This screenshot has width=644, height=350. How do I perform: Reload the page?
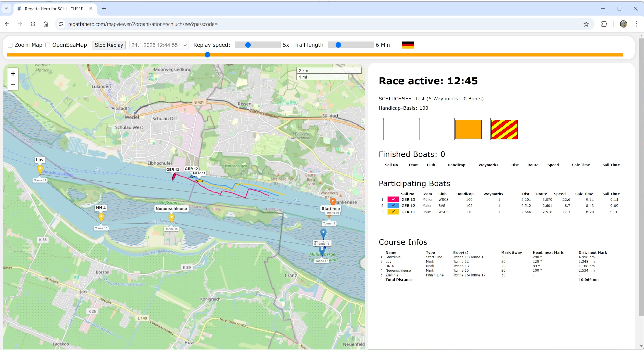(33, 24)
